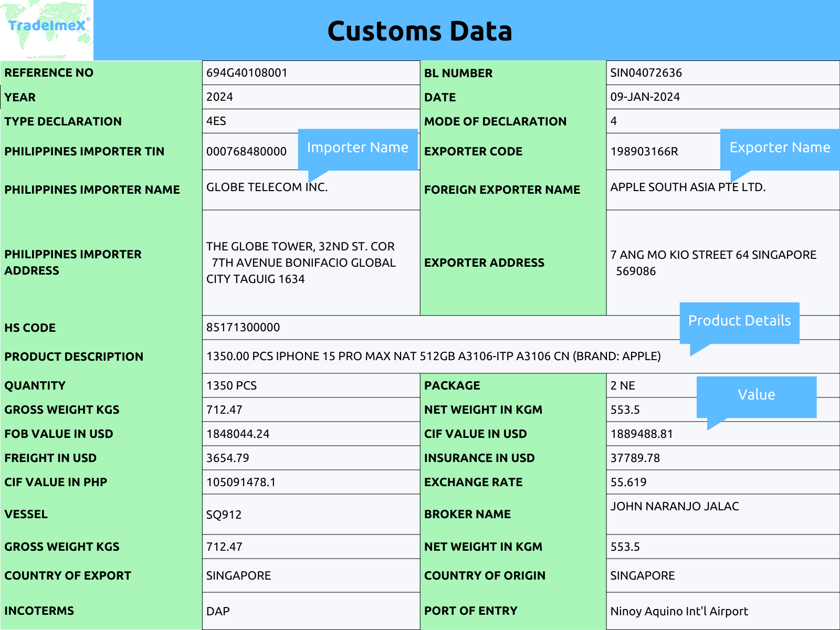
Task: Click freight value 3654.79
Action: [x=227, y=458]
